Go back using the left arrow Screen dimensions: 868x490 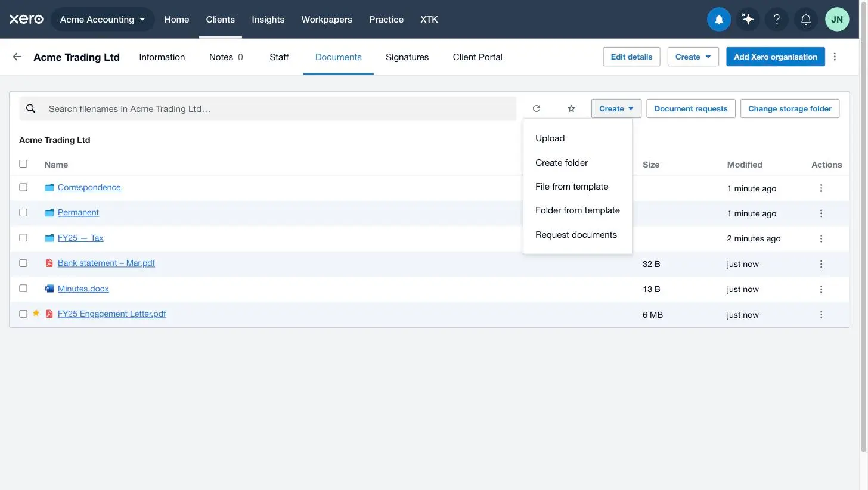(x=17, y=57)
